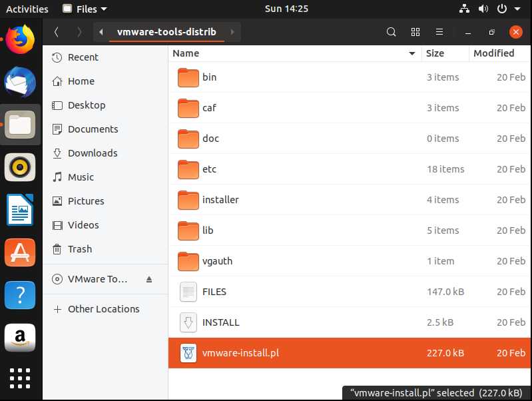
Task: Select the FILES text file icon
Action: coord(188,292)
